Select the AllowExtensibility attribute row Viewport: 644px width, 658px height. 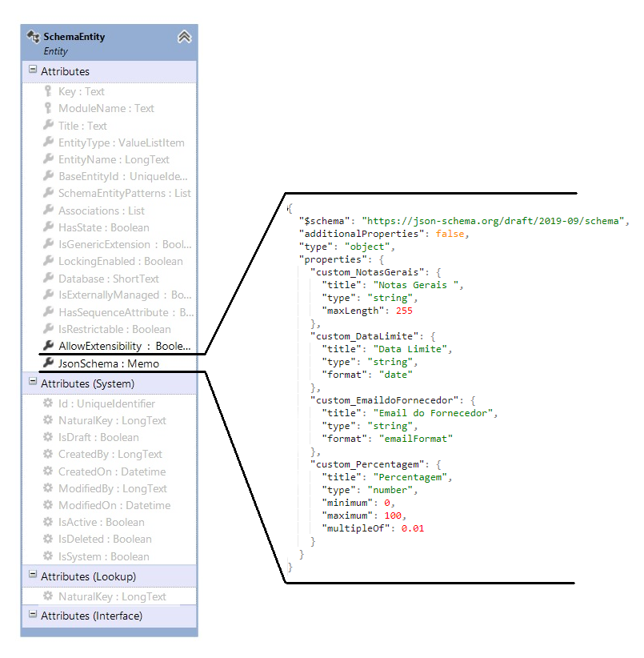(125, 346)
